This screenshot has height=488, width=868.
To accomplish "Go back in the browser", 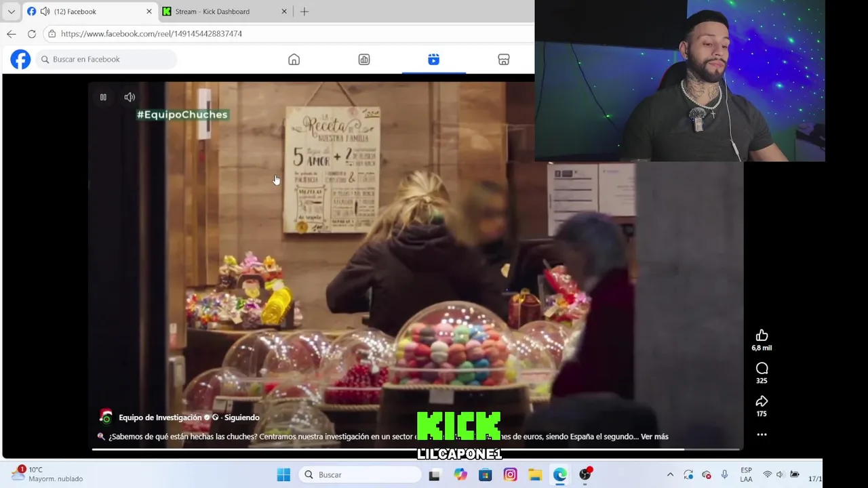I will [12, 34].
